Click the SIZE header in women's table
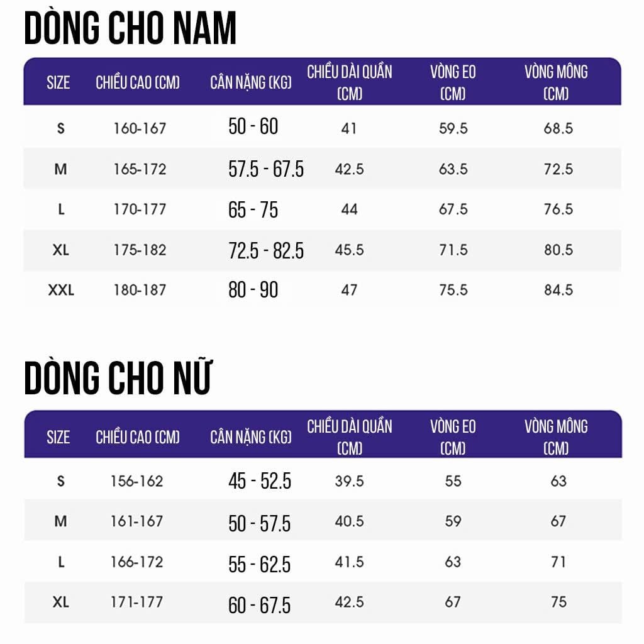This screenshot has width=644, height=644. tap(58, 437)
